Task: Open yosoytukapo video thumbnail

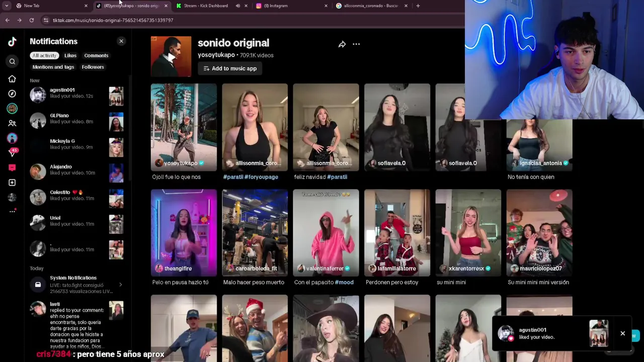Action: (x=184, y=127)
